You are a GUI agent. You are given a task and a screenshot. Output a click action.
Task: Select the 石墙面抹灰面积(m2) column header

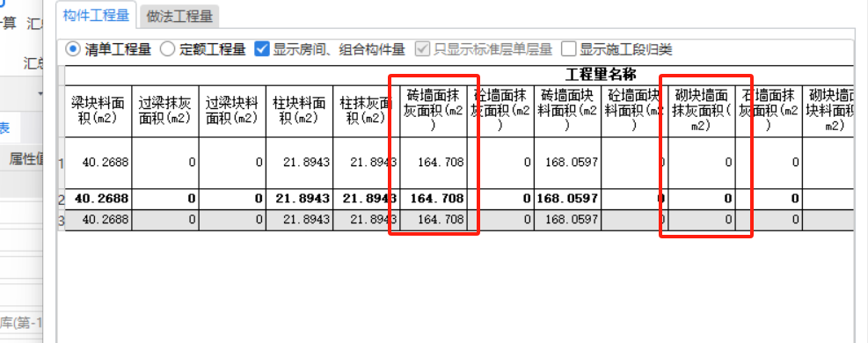point(769,111)
